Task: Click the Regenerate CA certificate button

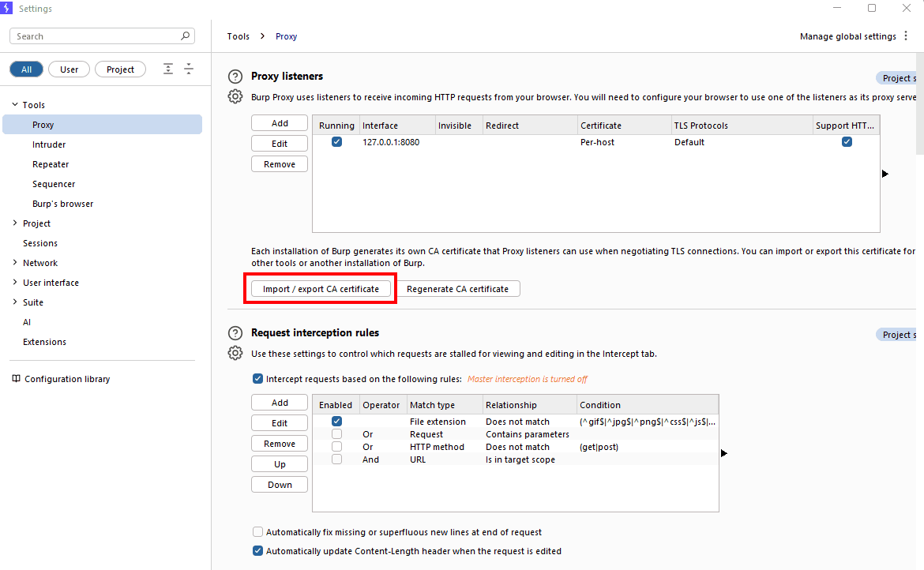Action: (459, 288)
